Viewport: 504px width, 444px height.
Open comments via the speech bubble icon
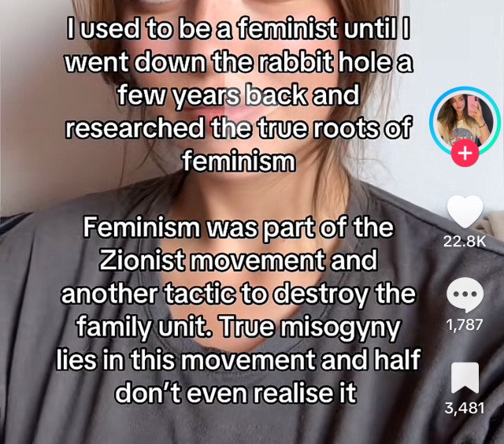pos(465,295)
